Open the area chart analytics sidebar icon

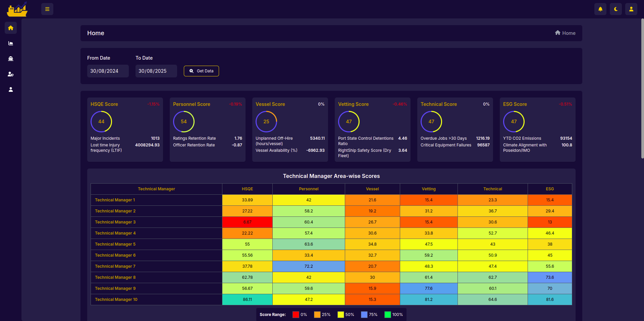point(11,43)
